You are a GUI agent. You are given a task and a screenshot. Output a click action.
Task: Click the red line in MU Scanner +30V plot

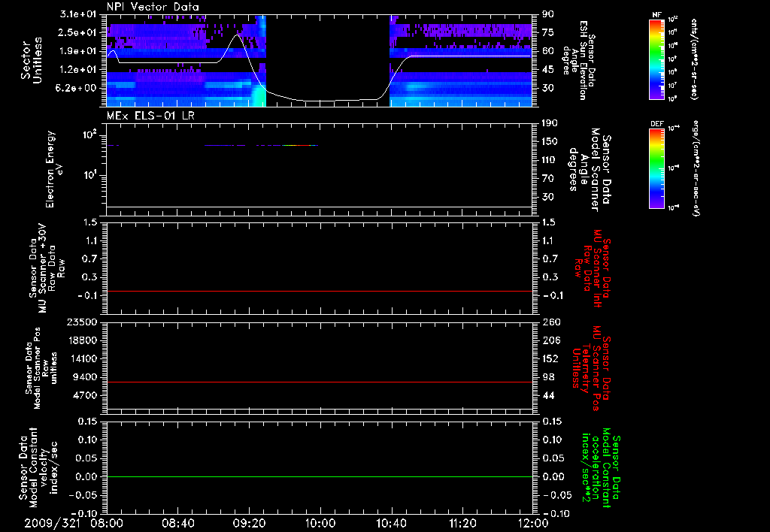pyautogui.click(x=320, y=291)
